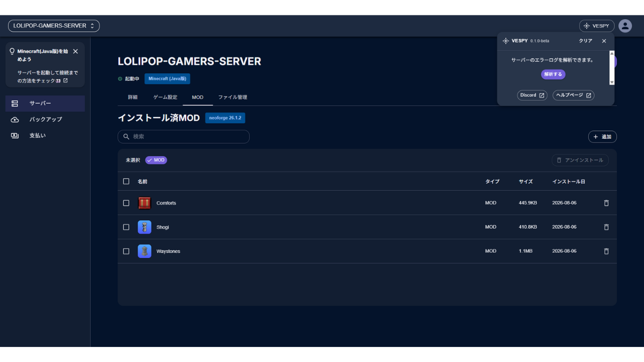Click the VESPY panel scrollbar down arrow
The image size is (644, 362).
[x=612, y=82]
